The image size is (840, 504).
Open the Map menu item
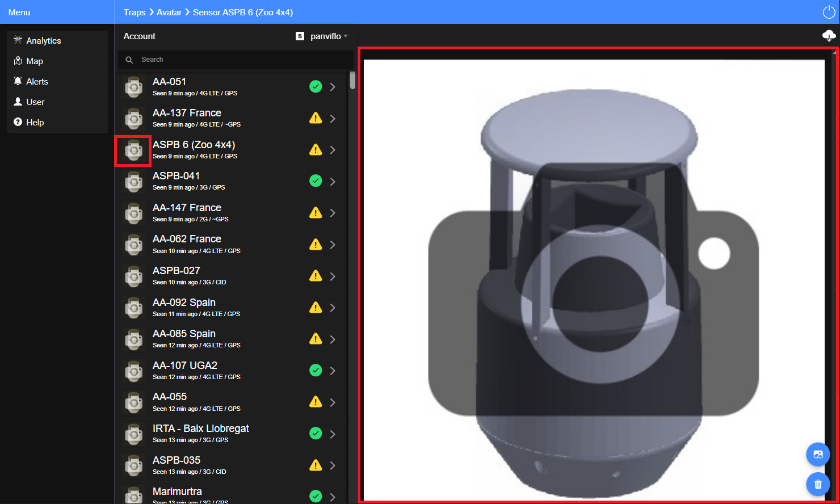(57, 61)
